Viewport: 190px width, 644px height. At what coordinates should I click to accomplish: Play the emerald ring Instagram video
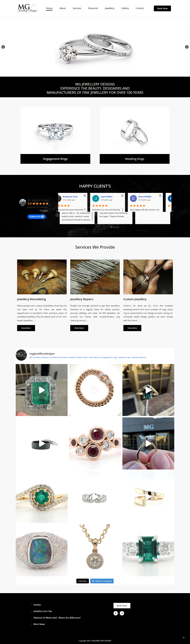tap(42, 390)
